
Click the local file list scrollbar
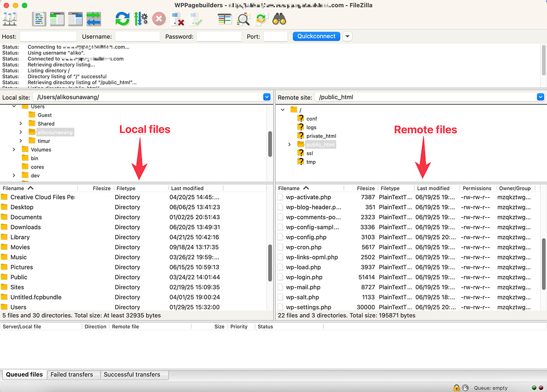[270, 263]
